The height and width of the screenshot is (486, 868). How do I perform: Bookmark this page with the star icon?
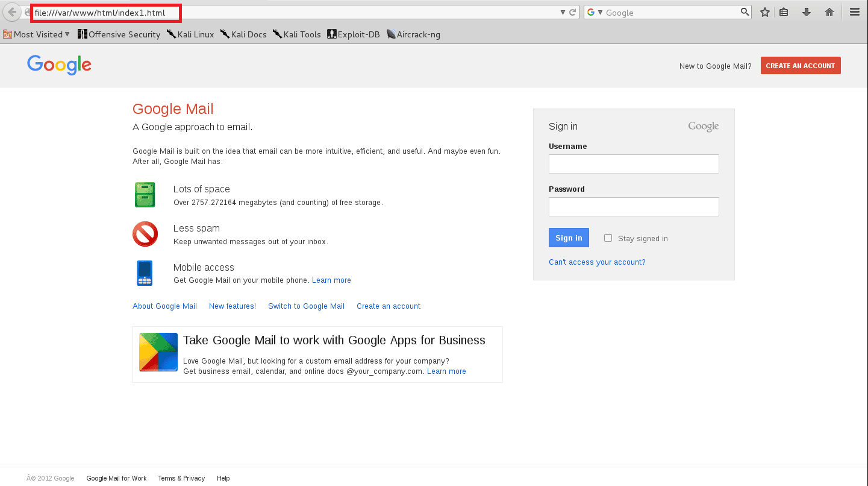click(x=764, y=11)
